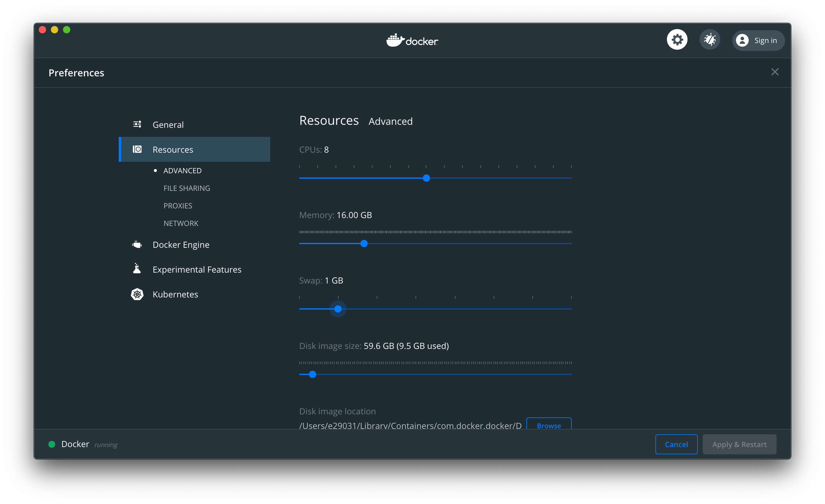Expand the File Sharing sub-section
This screenshot has height=504, width=825.
tap(186, 188)
